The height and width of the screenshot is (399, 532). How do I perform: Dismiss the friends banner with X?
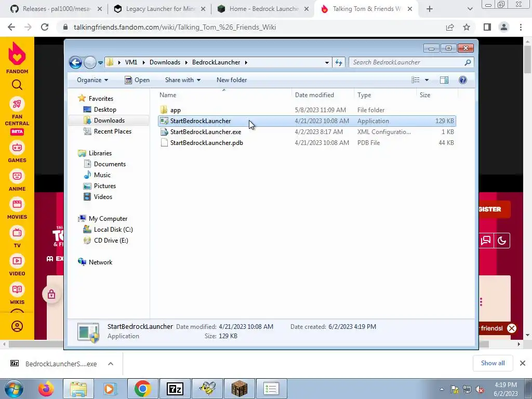512,328
